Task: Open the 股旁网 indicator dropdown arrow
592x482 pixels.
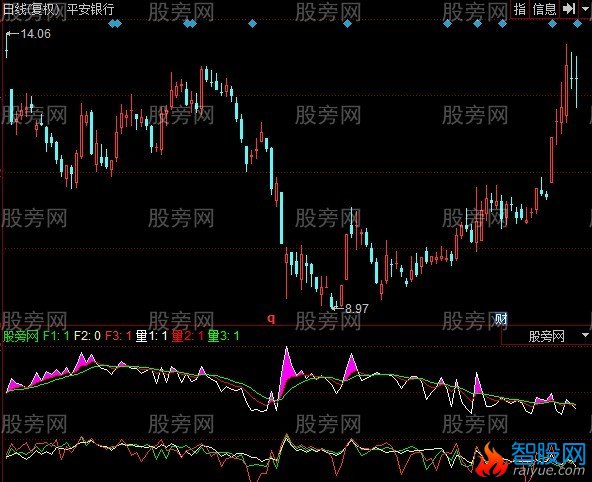Action: (x=585, y=335)
